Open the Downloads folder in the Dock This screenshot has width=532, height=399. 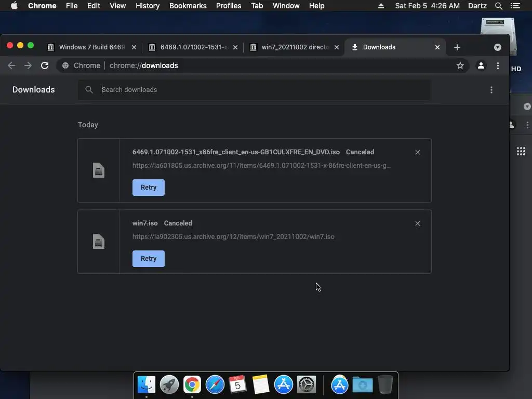point(362,385)
